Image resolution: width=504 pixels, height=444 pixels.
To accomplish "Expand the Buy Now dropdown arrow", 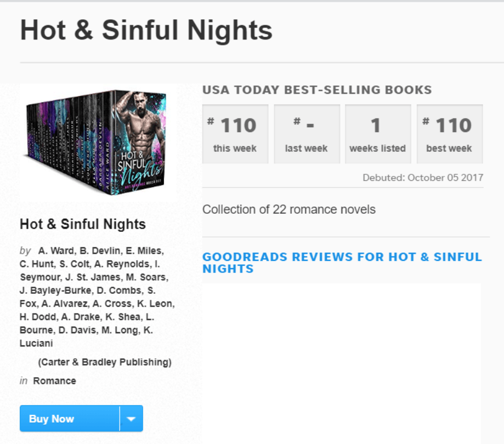I will pos(131,419).
